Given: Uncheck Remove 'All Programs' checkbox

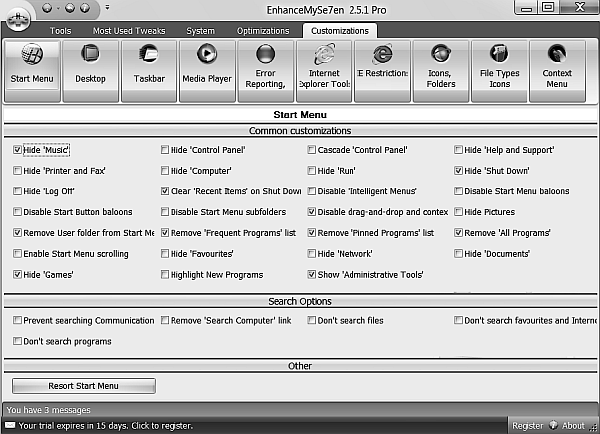Looking at the screenshot, I should click(x=458, y=233).
